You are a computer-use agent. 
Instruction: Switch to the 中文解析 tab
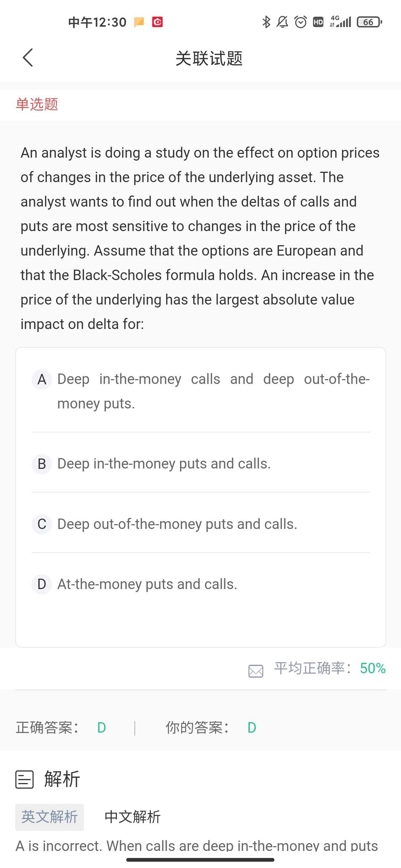[133, 817]
